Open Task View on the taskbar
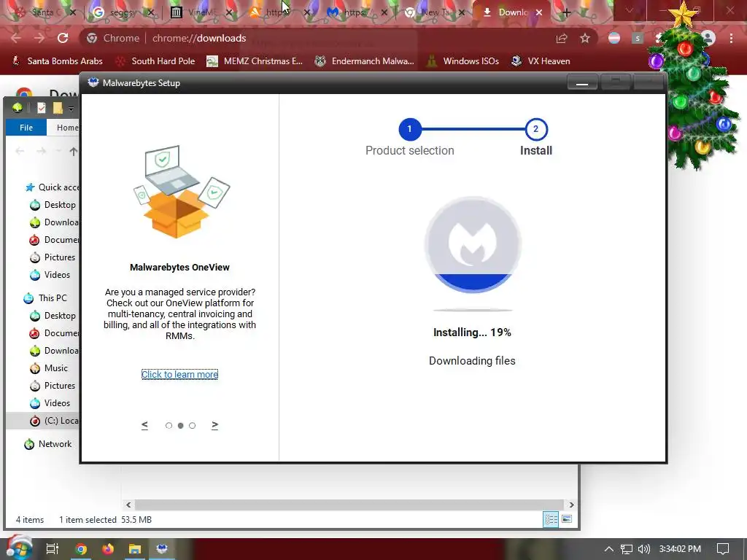This screenshot has width=747, height=560. [x=53, y=549]
